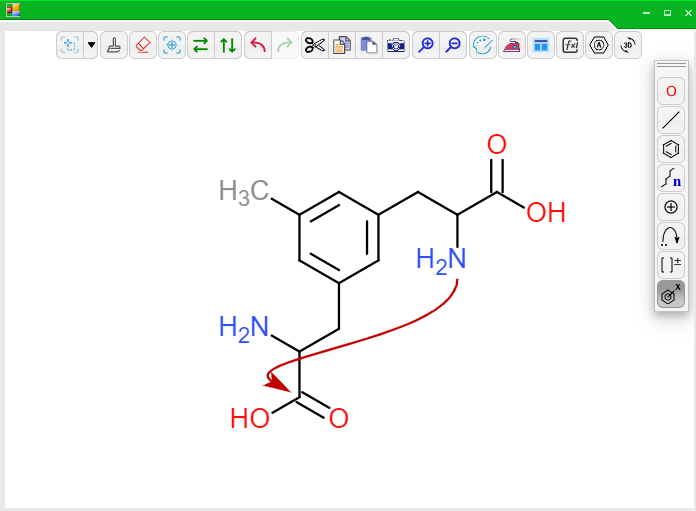Click the aromatize hexagon icon
This screenshot has height=511, width=696.
[599, 45]
